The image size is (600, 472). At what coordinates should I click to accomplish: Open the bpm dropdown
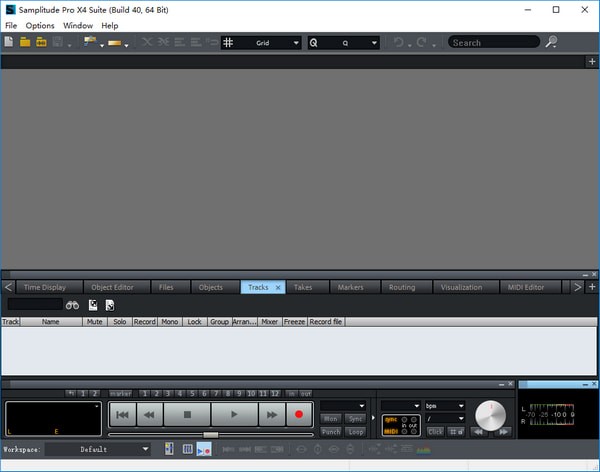pos(445,406)
